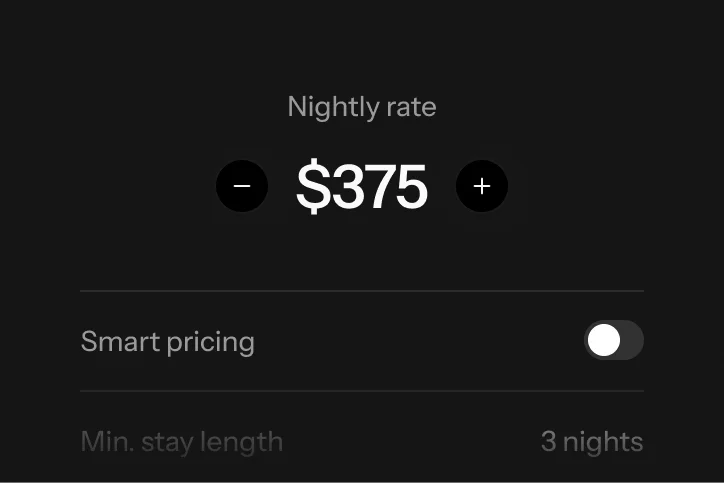The width and height of the screenshot is (724, 483).
Task: Click the $375 price value
Action: coord(362,187)
